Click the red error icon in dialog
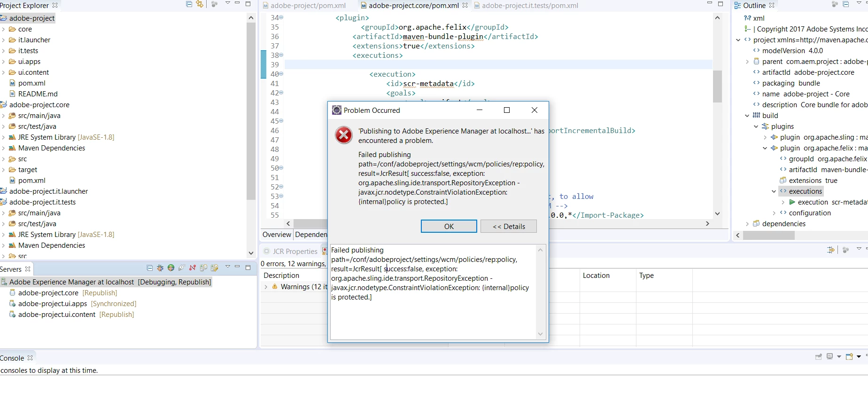The image size is (868, 418). (344, 135)
